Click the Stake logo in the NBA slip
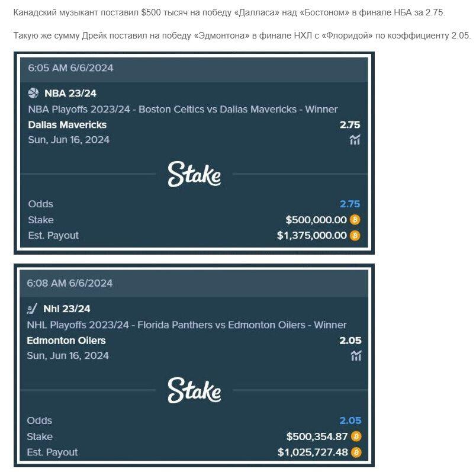The width and height of the screenshot is (476, 472). (x=194, y=174)
